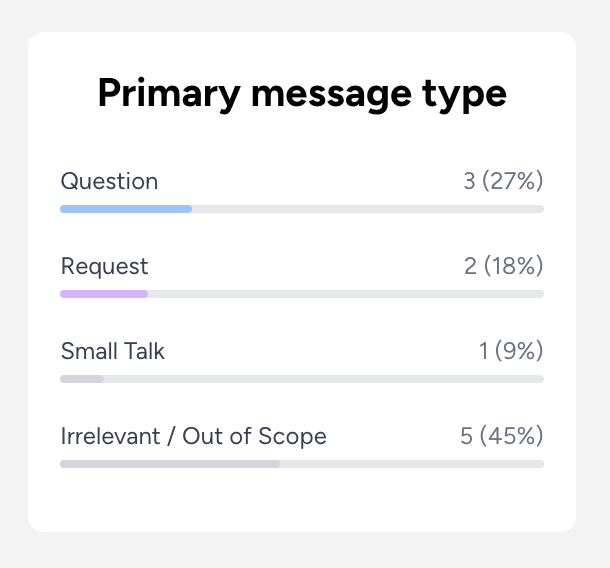Click the Small Talk count 1 (9%)

[x=511, y=351]
